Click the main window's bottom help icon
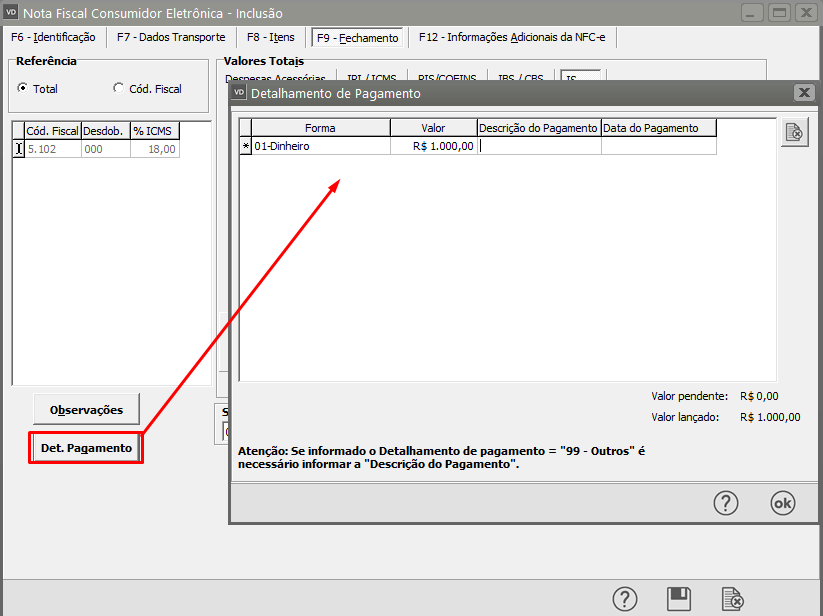This screenshot has width=823, height=616. tap(625, 598)
